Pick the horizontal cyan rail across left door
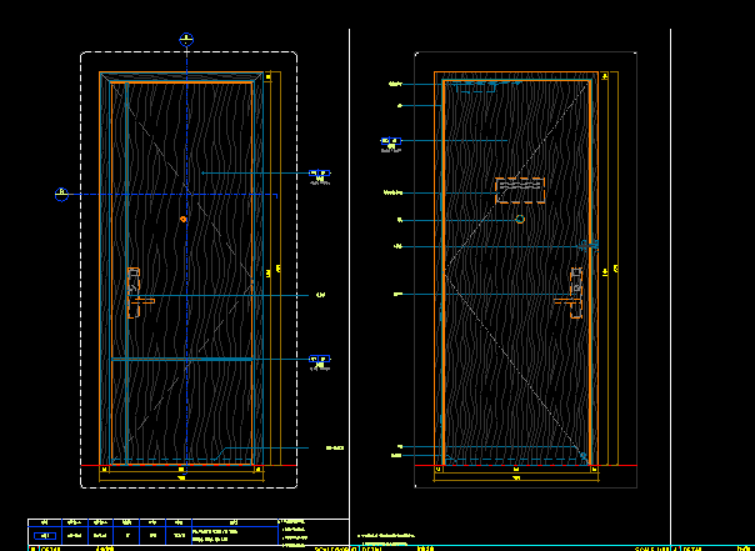Image resolution: width=755 pixels, height=551 pixels. [x=182, y=359]
